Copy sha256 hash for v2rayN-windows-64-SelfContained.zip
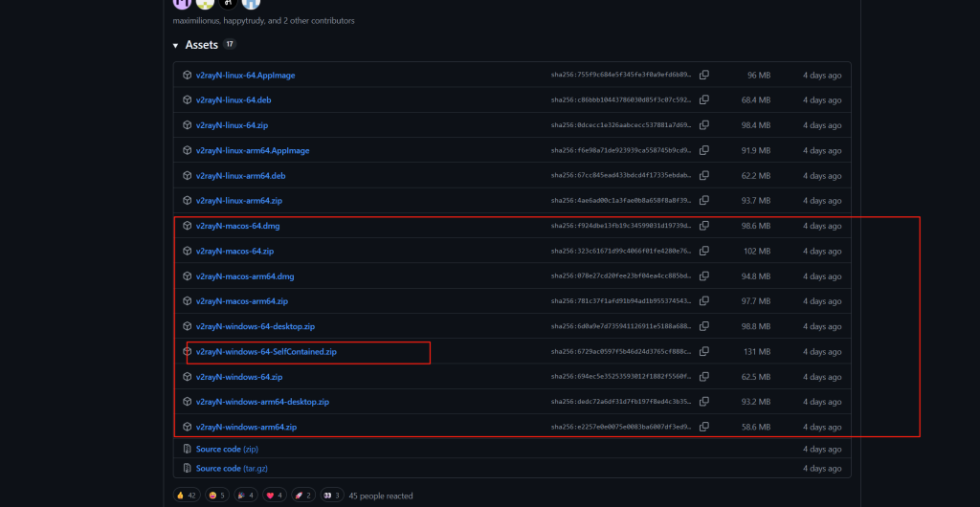 pyautogui.click(x=703, y=352)
